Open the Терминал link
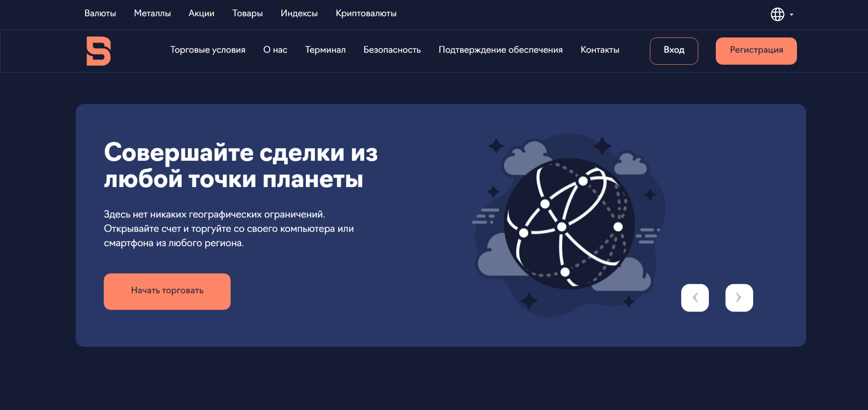This screenshot has height=410, width=868. point(325,50)
